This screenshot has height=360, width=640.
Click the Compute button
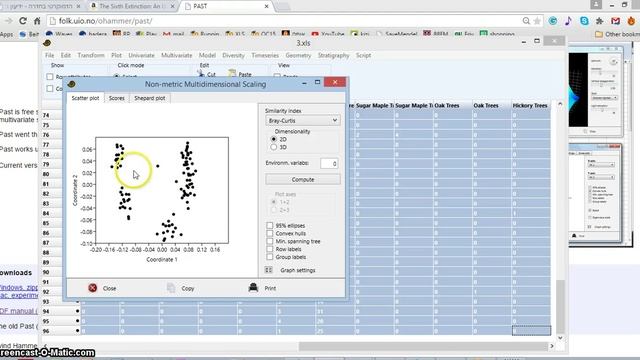click(303, 180)
